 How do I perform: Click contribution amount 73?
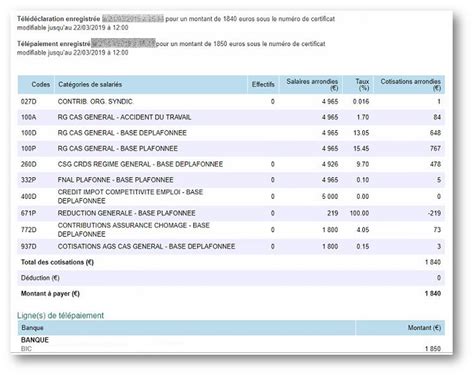click(x=437, y=230)
